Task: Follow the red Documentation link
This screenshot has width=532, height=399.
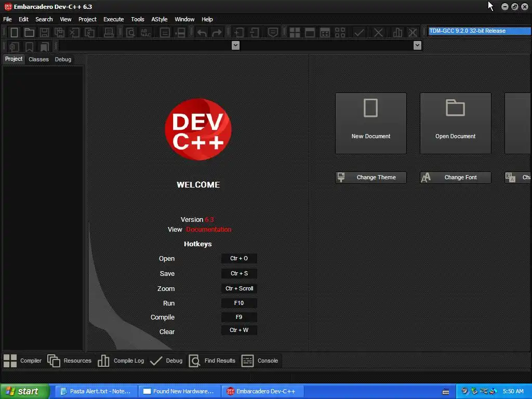Action: pos(209,230)
